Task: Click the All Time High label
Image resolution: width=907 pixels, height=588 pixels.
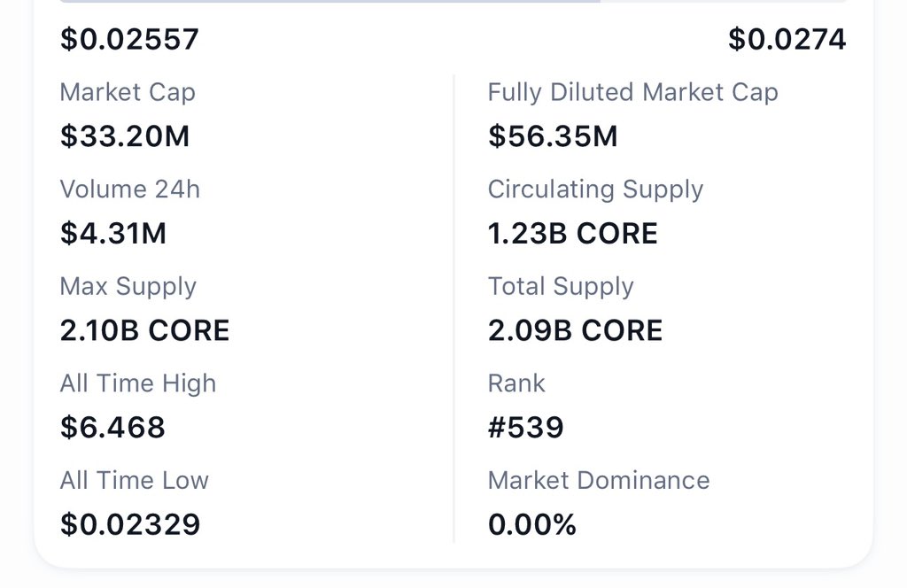Action: click(138, 383)
